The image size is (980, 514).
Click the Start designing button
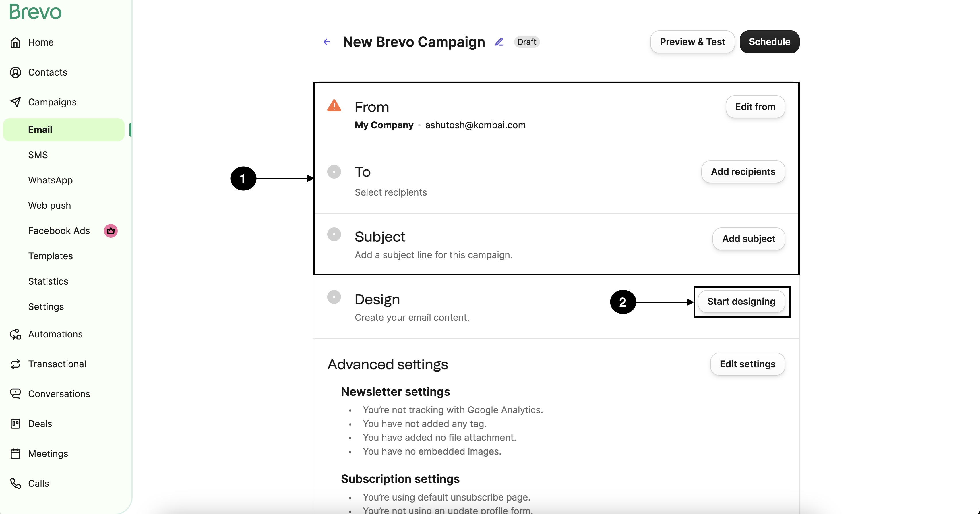pyautogui.click(x=741, y=302)
